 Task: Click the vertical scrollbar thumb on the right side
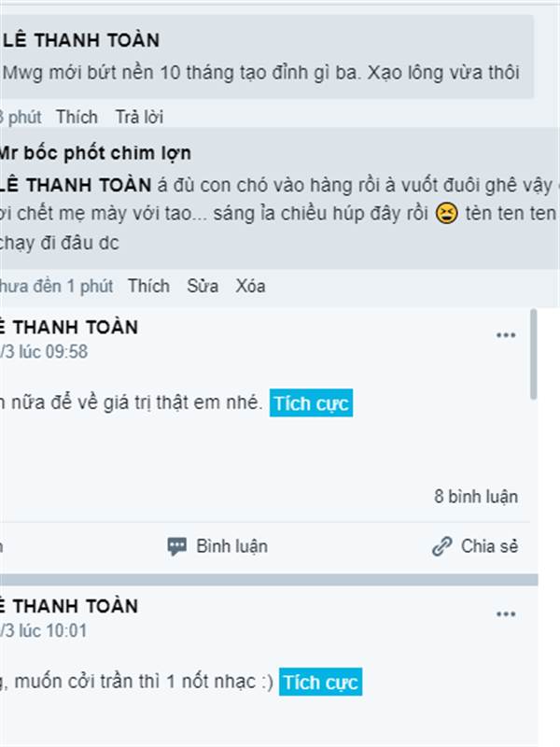click(x=534, y=354)
